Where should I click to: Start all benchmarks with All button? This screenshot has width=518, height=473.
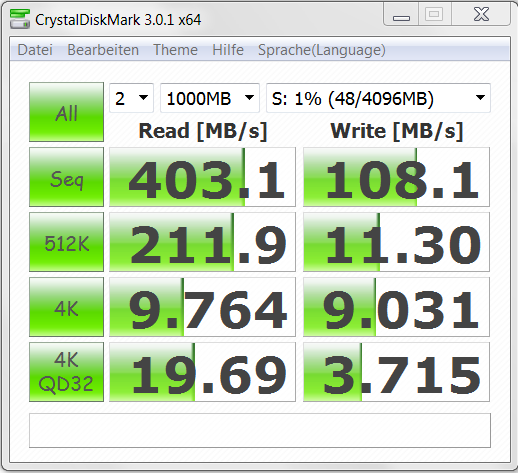[x=66, y=112]
